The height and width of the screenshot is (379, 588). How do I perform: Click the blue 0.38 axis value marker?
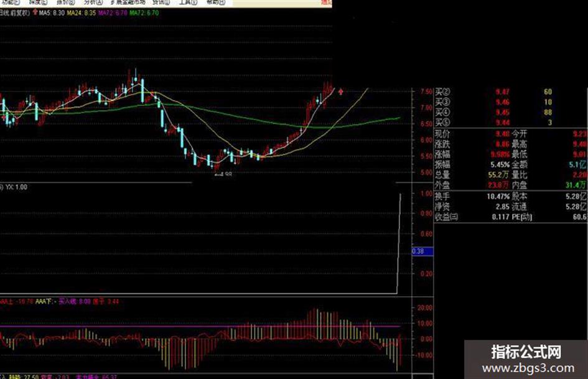(x=422, y=251)
